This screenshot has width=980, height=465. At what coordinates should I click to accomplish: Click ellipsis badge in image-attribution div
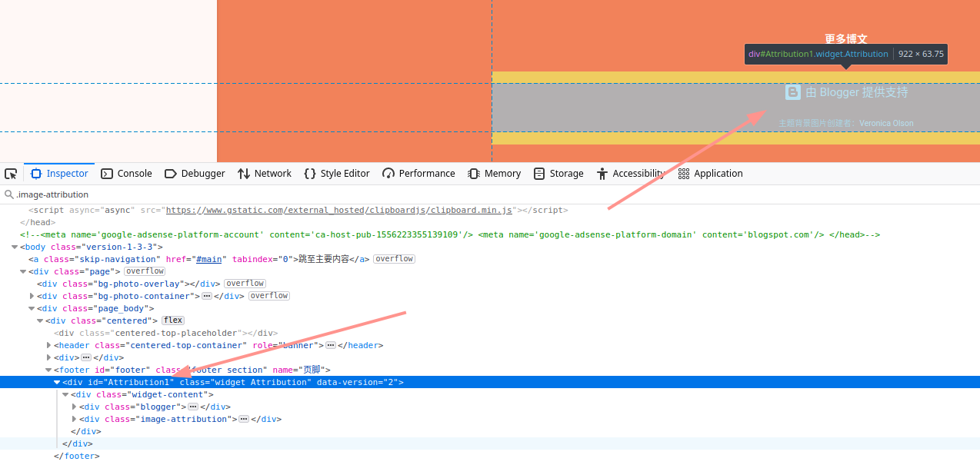coord(244,419)
